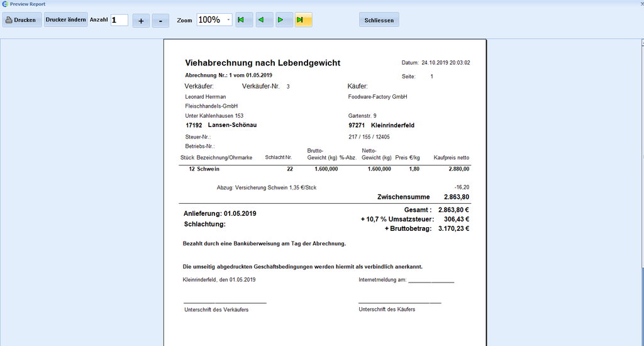Click Schlacht Nr. value 22
The width and height of the screenshot is (644, 346).
(x=290, y=169)
